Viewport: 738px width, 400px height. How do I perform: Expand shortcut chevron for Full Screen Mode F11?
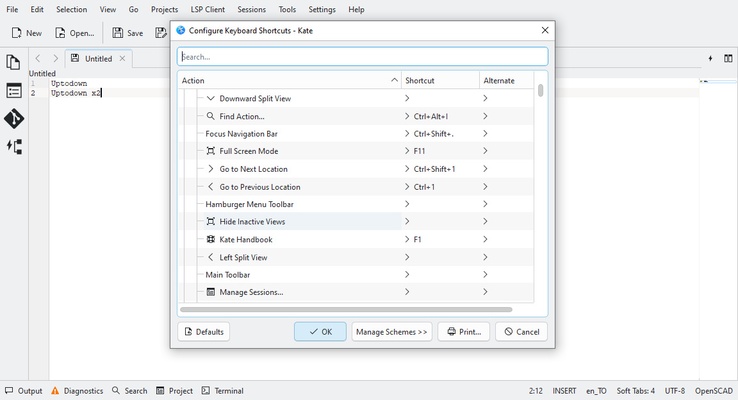(x=407, y=151)
